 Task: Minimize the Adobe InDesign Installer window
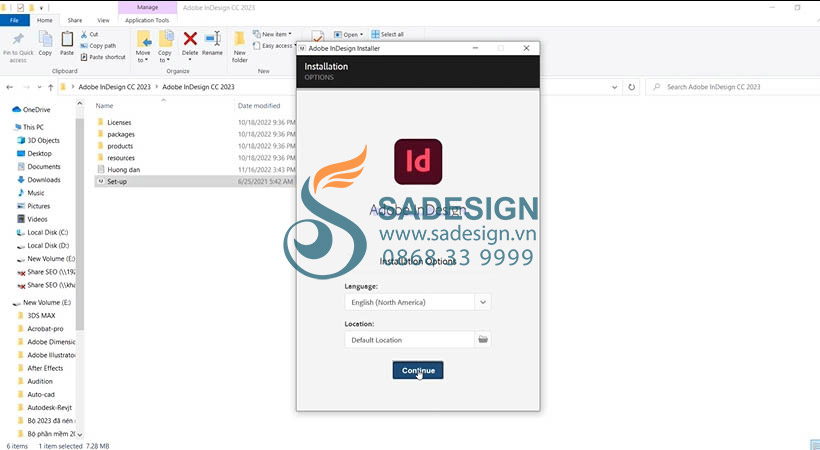pyautogui.click(x=475, y=48)
